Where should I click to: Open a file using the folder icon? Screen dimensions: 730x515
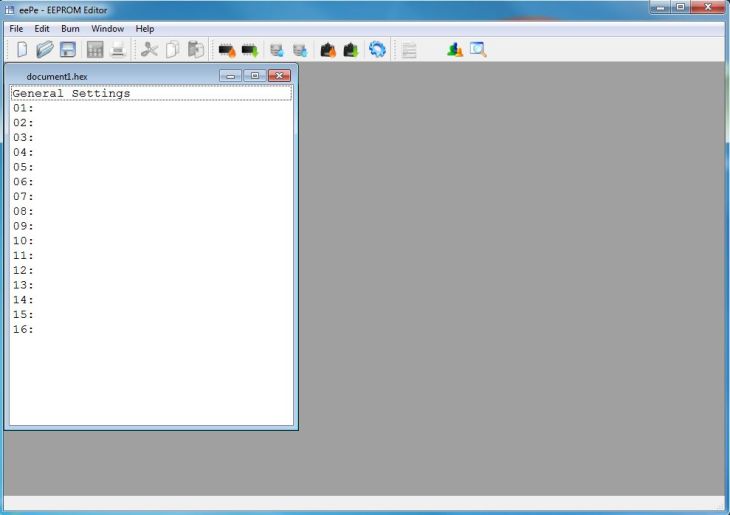45,49
